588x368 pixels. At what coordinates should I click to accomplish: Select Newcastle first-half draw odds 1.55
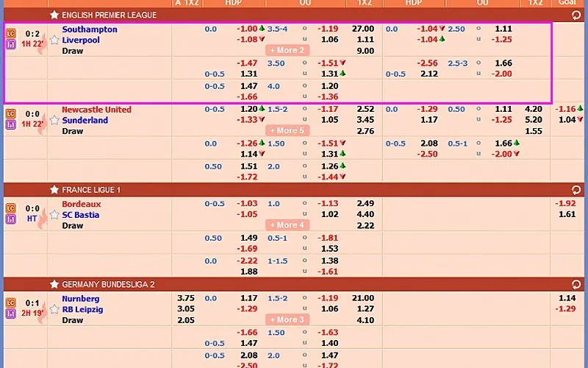pos(534,131)
